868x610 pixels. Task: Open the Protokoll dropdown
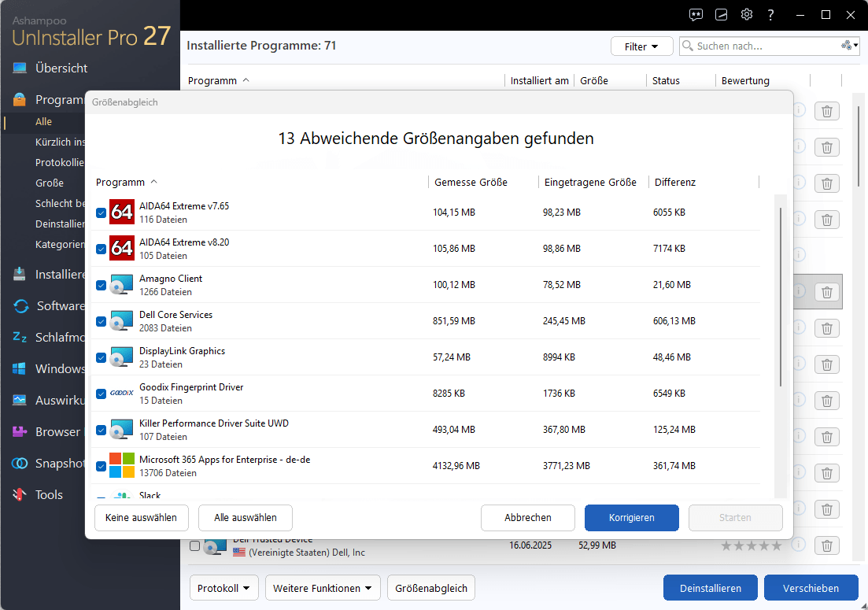coord(223,588)
